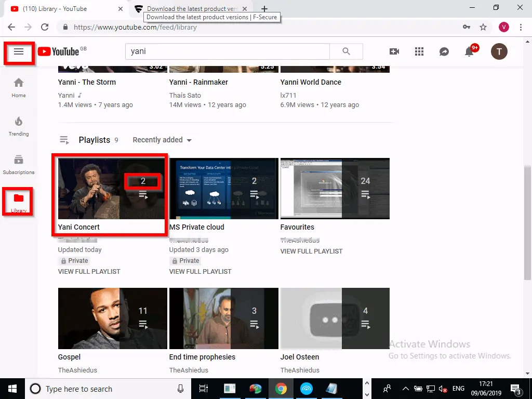The image size is (532, 399).
Task: Open the T account avatar menu
Action: click(499, 51)
